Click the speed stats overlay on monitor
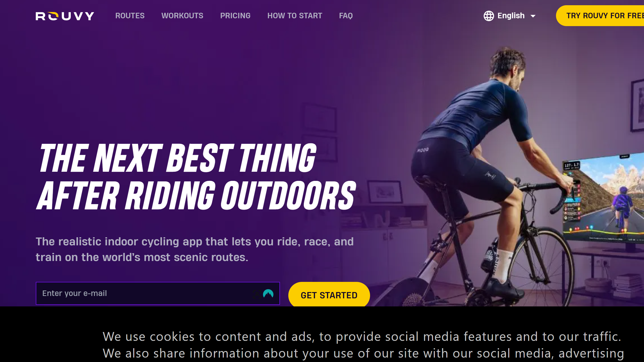Screen dimensions: 644x362 [572, 165]
